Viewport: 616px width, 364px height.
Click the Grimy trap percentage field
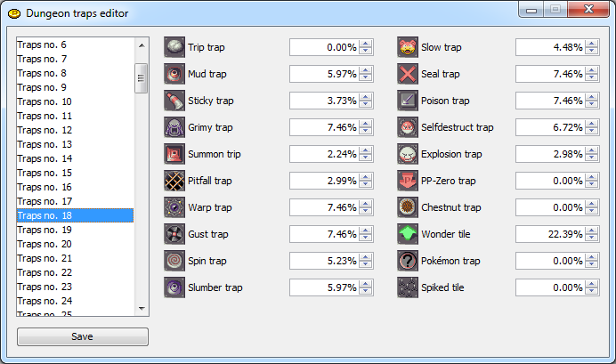coord(323,127)
